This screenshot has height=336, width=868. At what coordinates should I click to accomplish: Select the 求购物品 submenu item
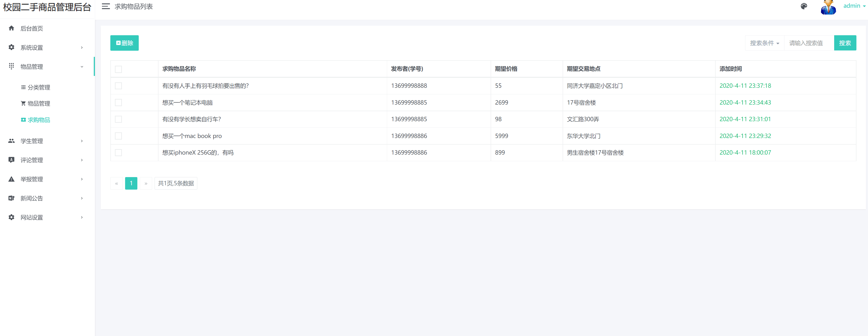(38, 120)
